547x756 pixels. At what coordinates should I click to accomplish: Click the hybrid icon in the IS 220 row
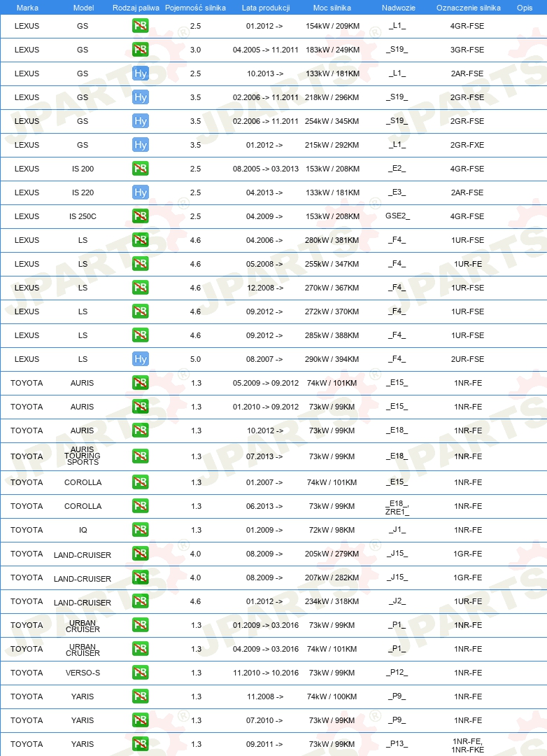tap(140, 192)
